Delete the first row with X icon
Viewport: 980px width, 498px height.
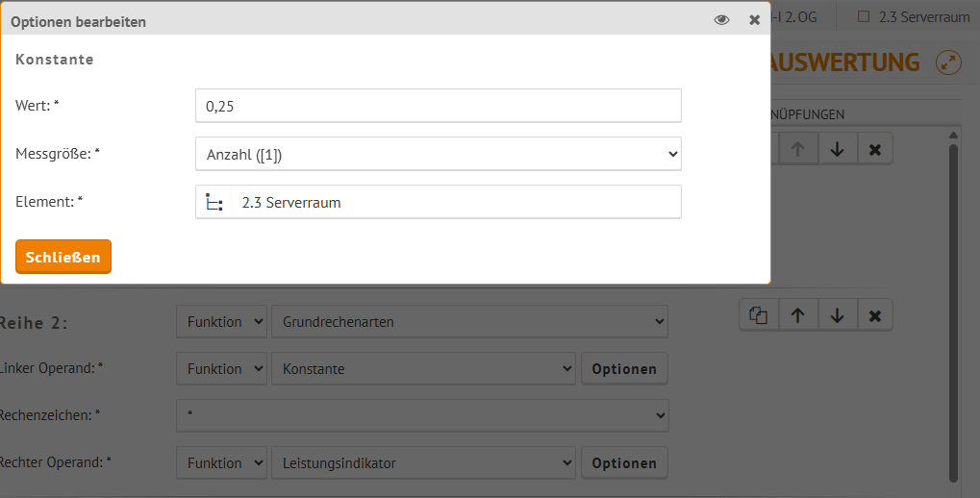pos(875,149)
